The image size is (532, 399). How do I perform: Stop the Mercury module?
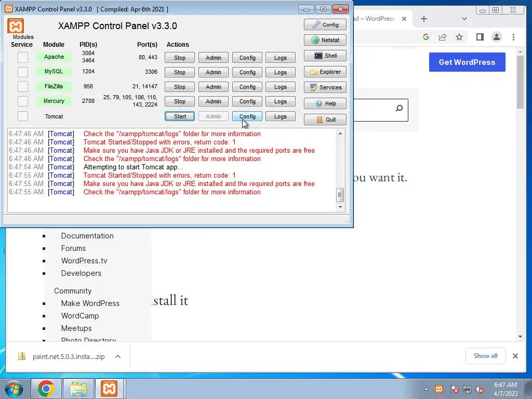tap(179, 101)
